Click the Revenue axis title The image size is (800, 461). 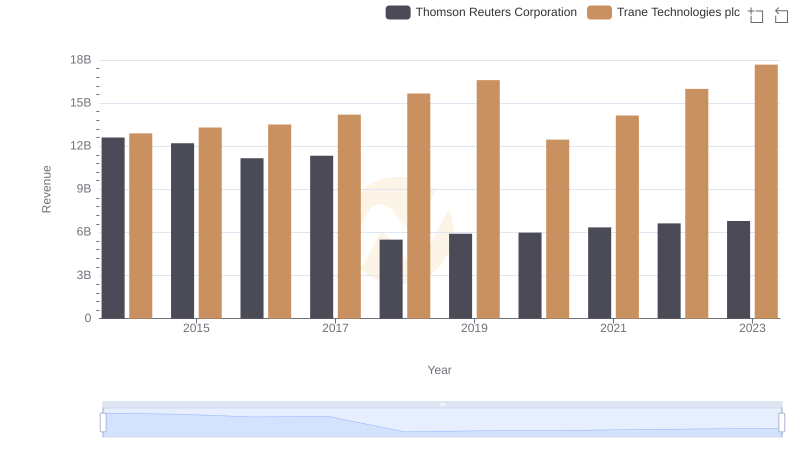coord(46,189)
